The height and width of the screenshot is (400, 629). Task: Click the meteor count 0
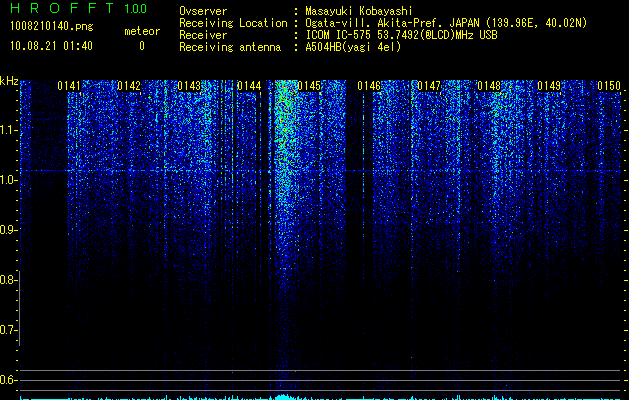click(x=142, y=46)
